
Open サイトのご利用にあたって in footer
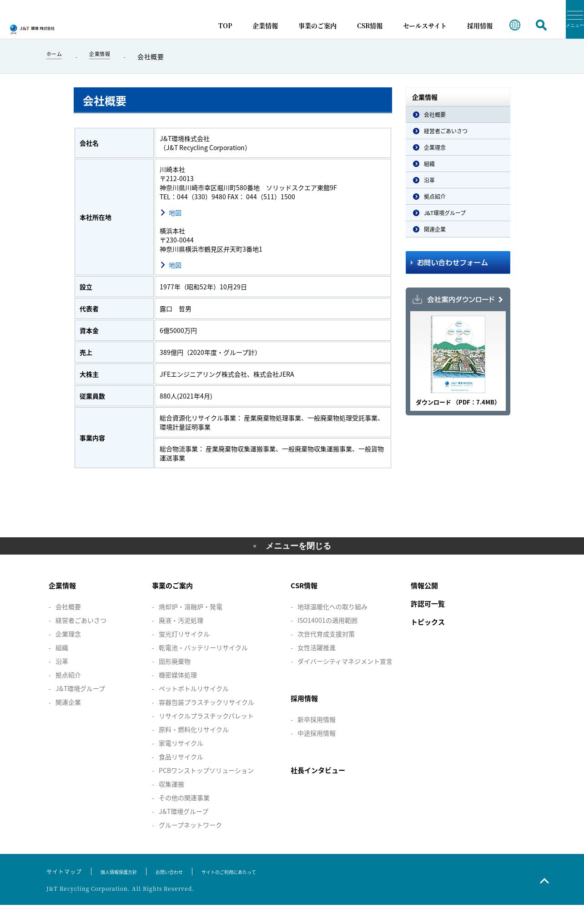[x=229, y=872]
